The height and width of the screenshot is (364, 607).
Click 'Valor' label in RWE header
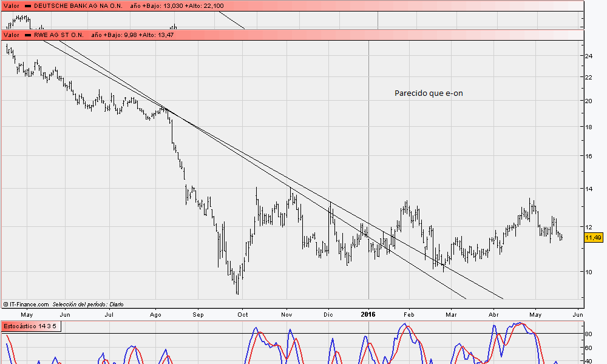11,36
